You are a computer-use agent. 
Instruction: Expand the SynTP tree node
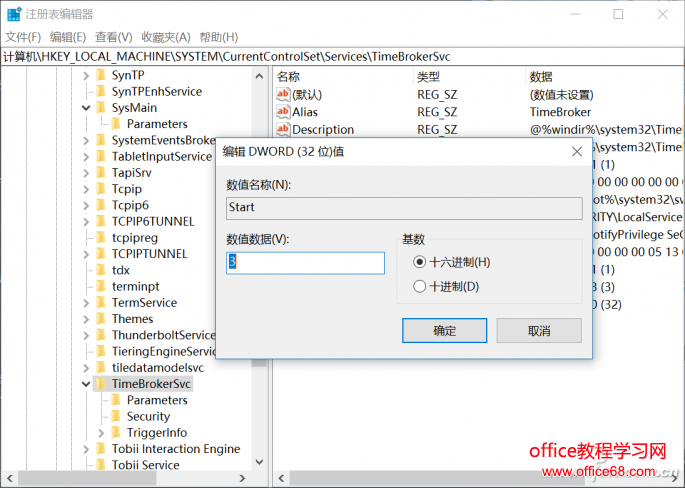86,76
